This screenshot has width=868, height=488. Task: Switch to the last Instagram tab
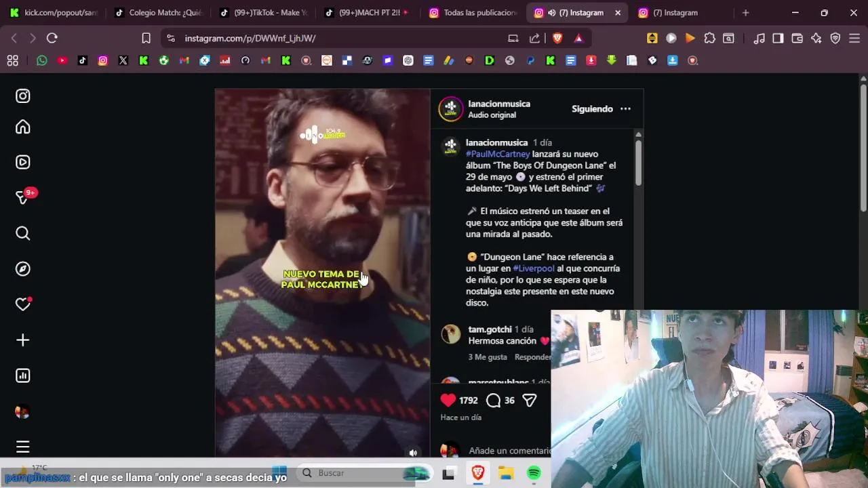tap(680, 12)
